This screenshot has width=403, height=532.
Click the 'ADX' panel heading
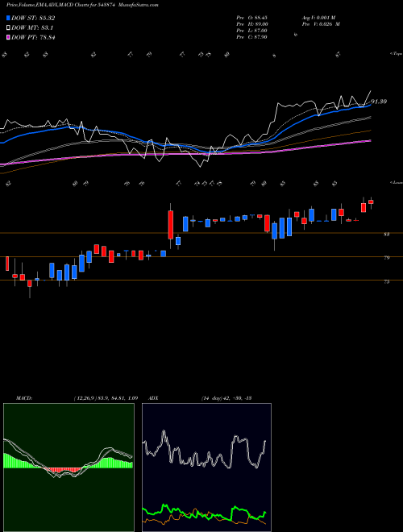153,398
